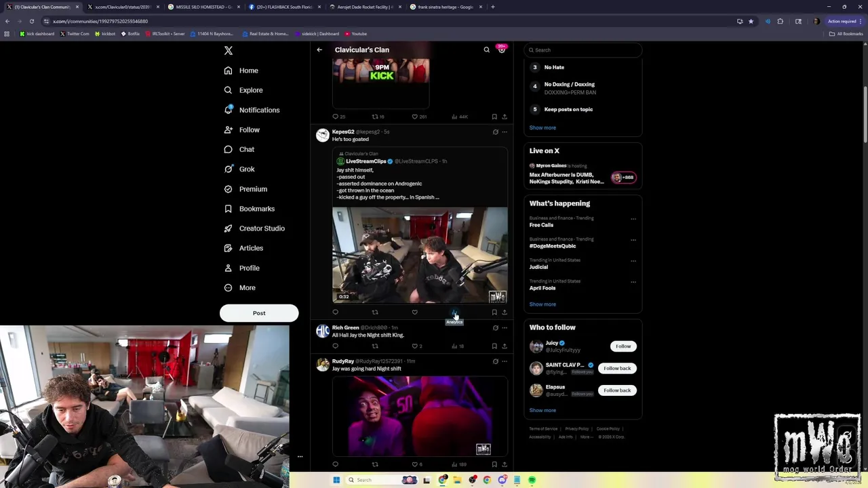The width and height of the screenshot is (868, 488).
Task: Open KepesG2 profile avatar
Action: click(323, 136)
